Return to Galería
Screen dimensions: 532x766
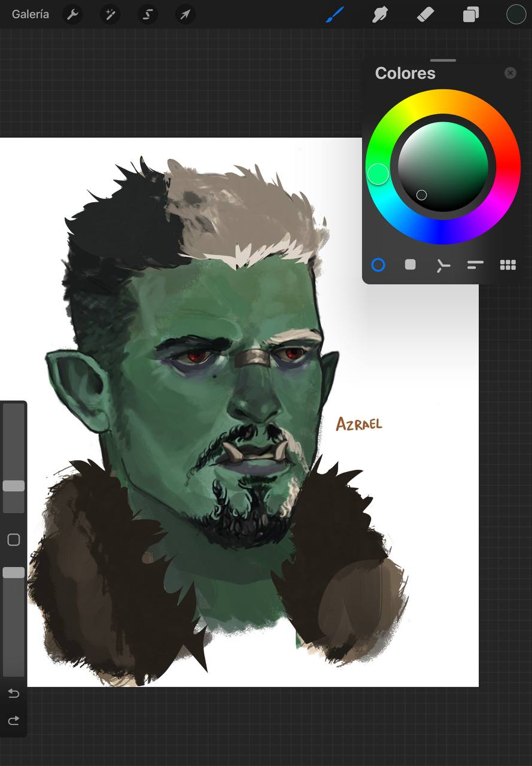pos(30,14)
